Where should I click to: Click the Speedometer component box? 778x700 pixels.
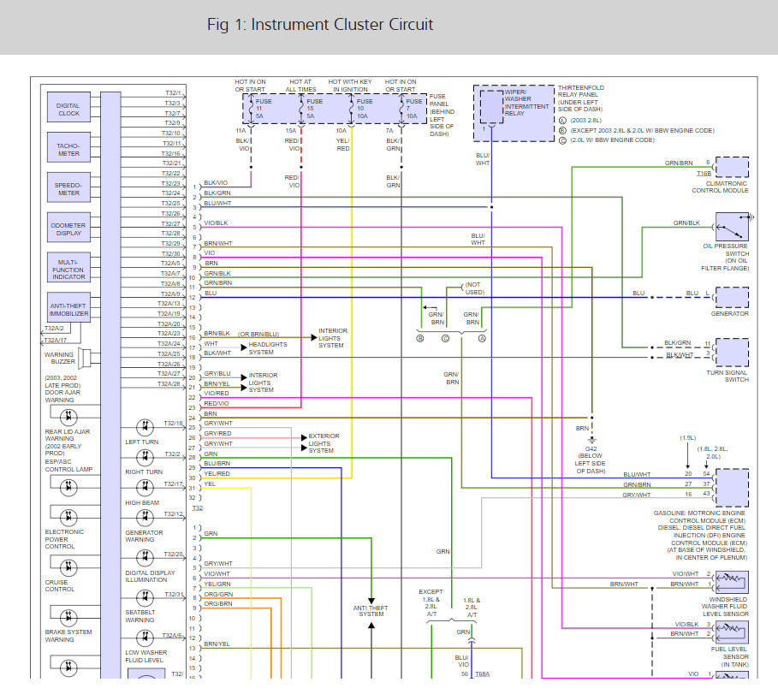click(x=68, y=187)
